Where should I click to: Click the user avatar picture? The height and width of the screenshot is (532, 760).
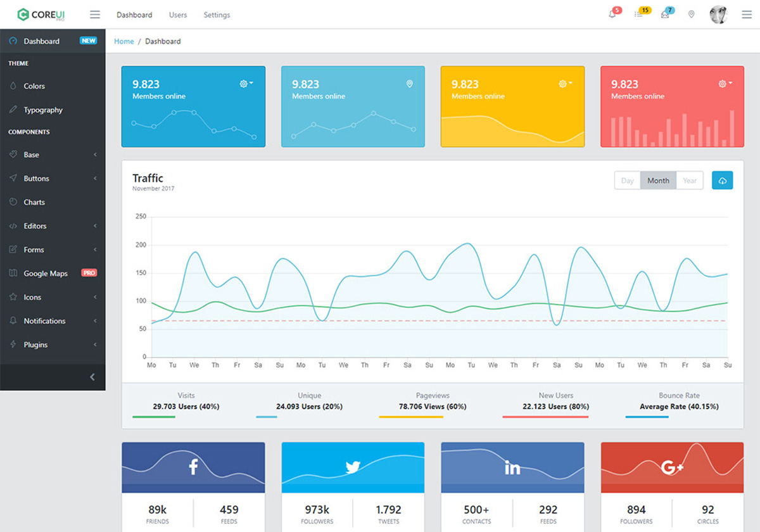[718, 15]
